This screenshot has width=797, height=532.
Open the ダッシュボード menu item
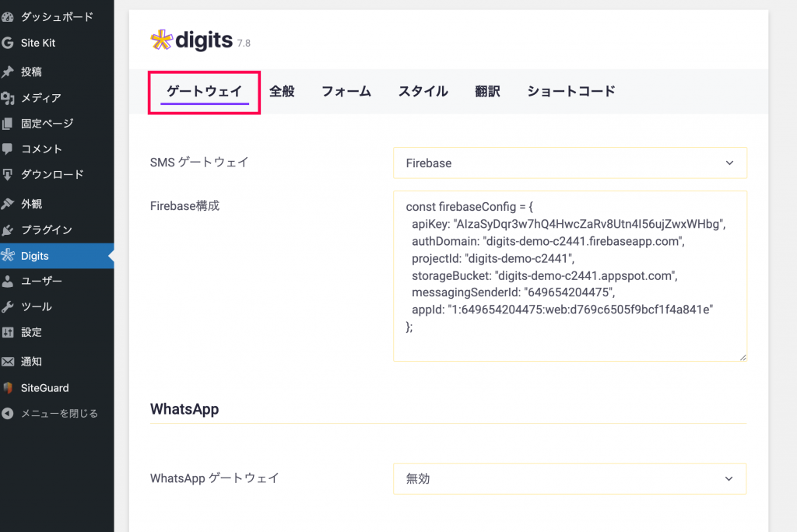pos(57,17)
